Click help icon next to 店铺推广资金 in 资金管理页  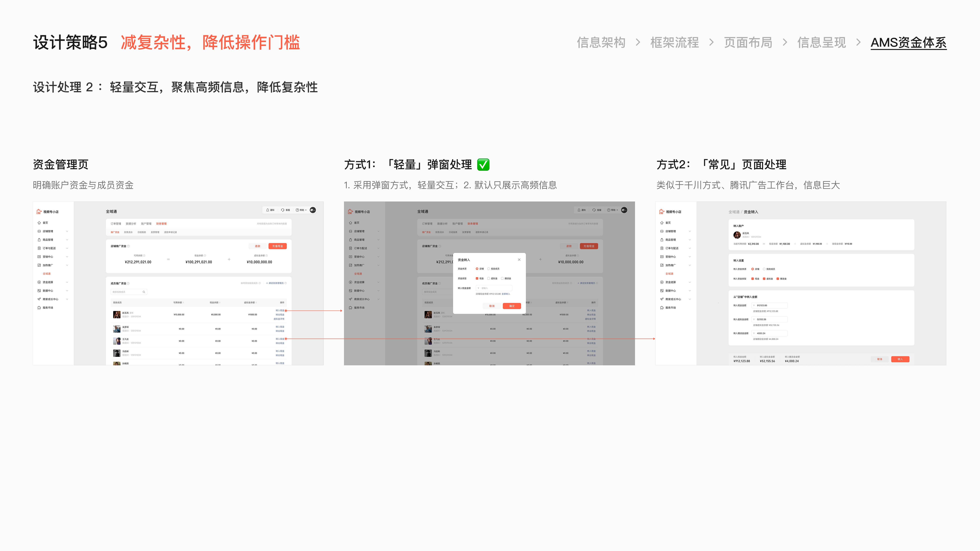point(129,246)
